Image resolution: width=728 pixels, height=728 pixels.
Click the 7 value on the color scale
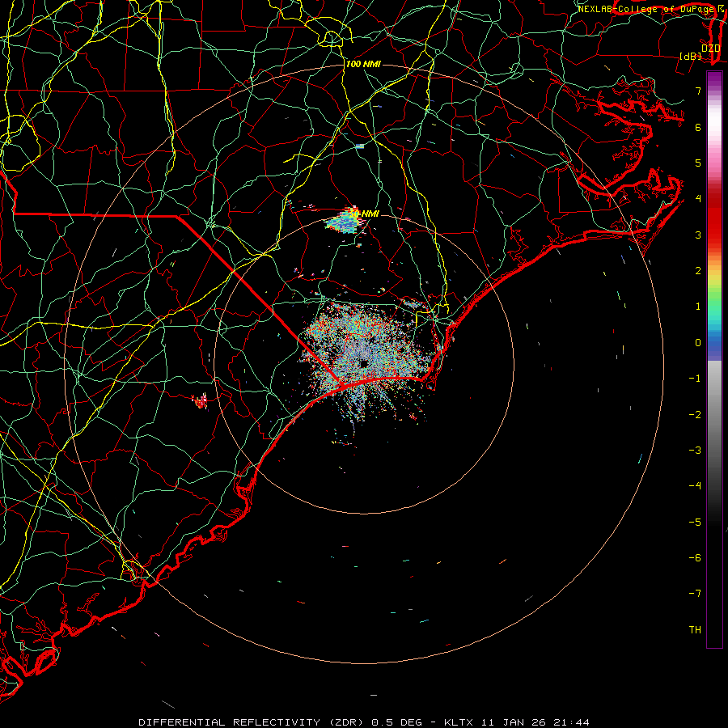pos(698,91)
